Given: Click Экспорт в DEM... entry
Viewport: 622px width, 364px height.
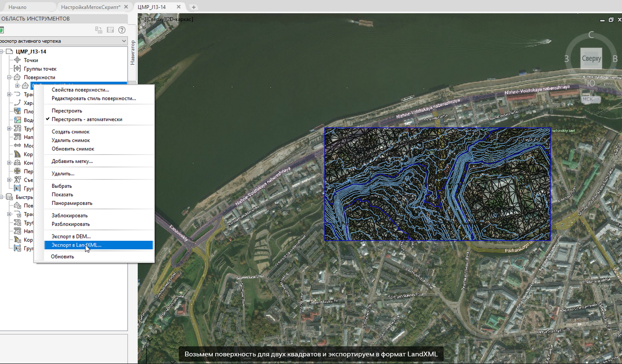Looking at the screenshot, I should pos(71,236).
